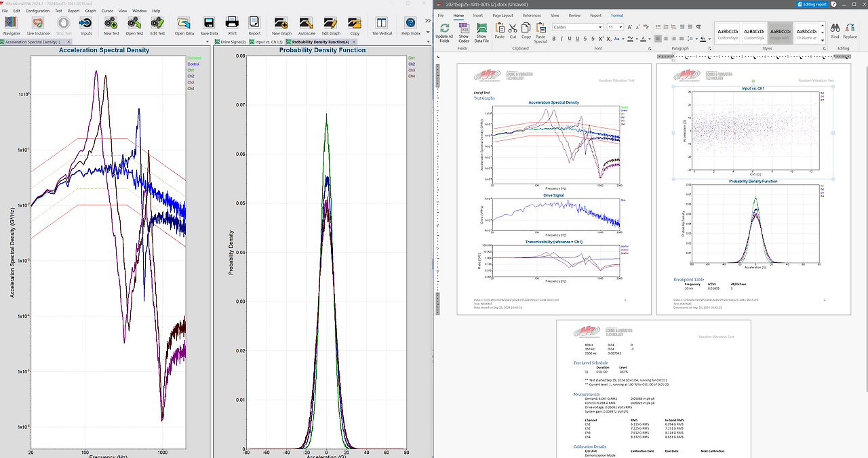868x458 pixels.
Task: Click the Editing report button
Action: click(812, 4)
